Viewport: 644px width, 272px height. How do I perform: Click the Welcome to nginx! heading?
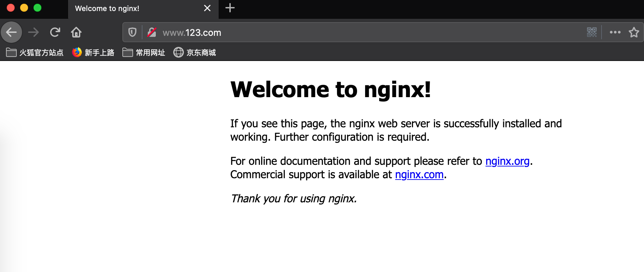331,90
